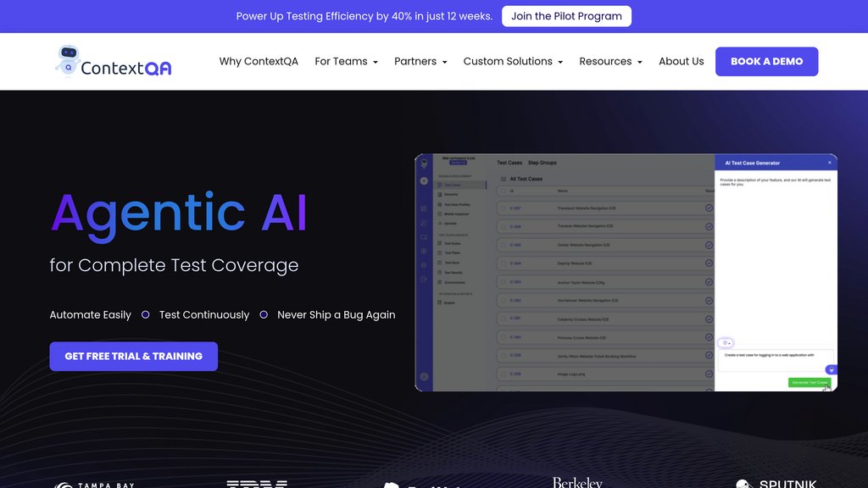Screen dimensions: 868x488
Task: Expand the For Teams dropdown menu
Action: click(x=346, y=61)
